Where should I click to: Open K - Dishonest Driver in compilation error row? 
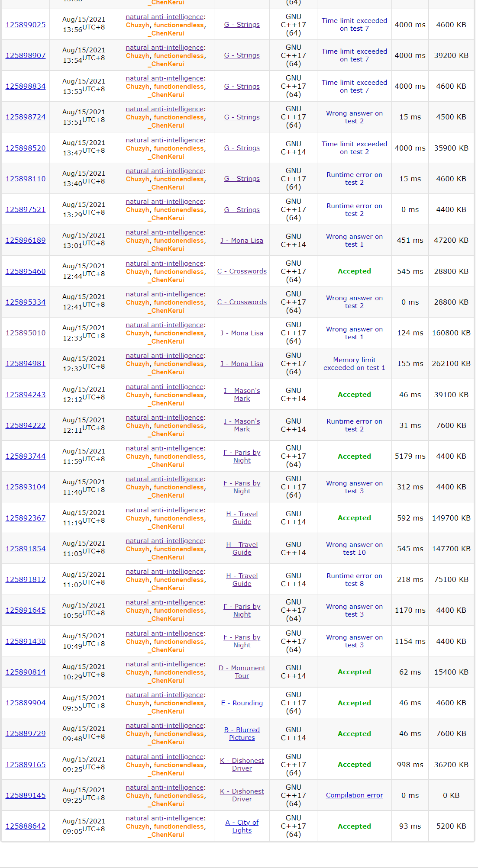(242, 795)
